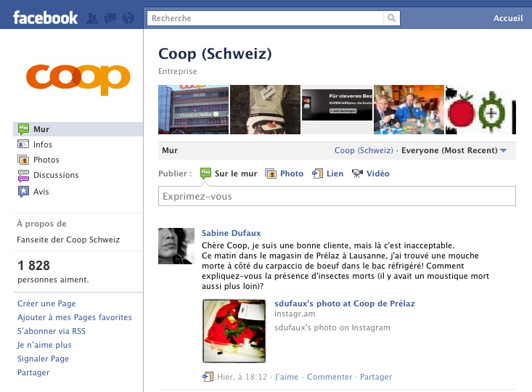The height and width of the screenshot is (392, 532).
Task: Select the Photo publish option
Action: [285, 173]
